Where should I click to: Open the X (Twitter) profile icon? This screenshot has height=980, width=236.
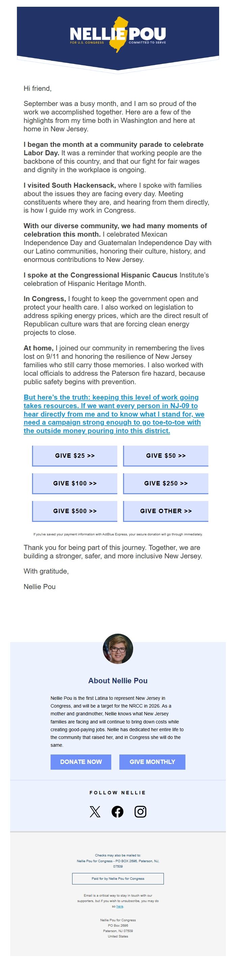click(x=95, y=812)
